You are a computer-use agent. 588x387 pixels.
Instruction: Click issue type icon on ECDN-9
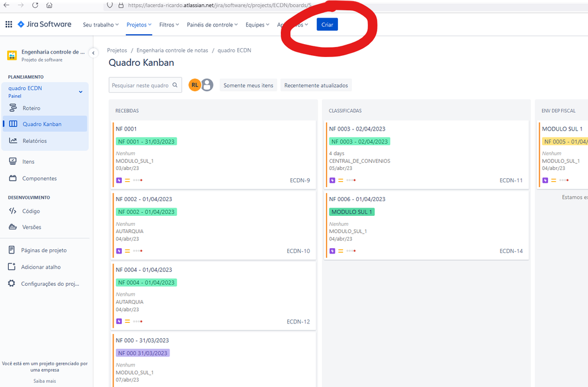(x=119, y=180)
